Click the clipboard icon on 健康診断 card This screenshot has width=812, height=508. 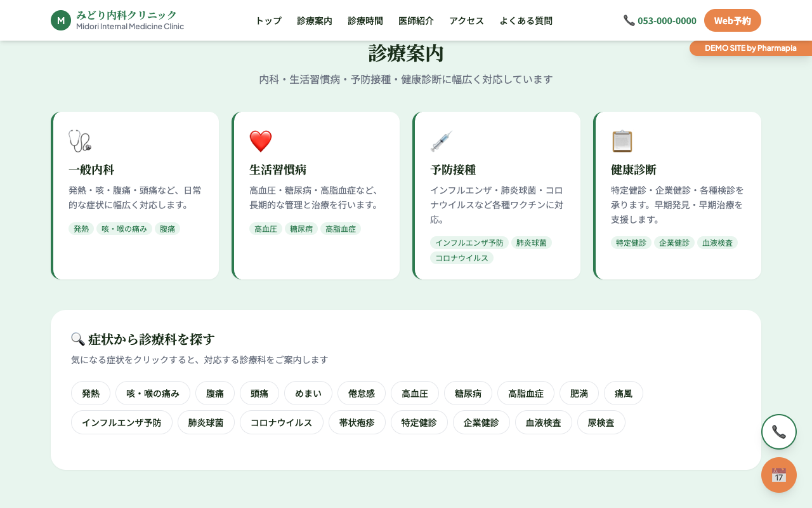[x=622, y=141]
